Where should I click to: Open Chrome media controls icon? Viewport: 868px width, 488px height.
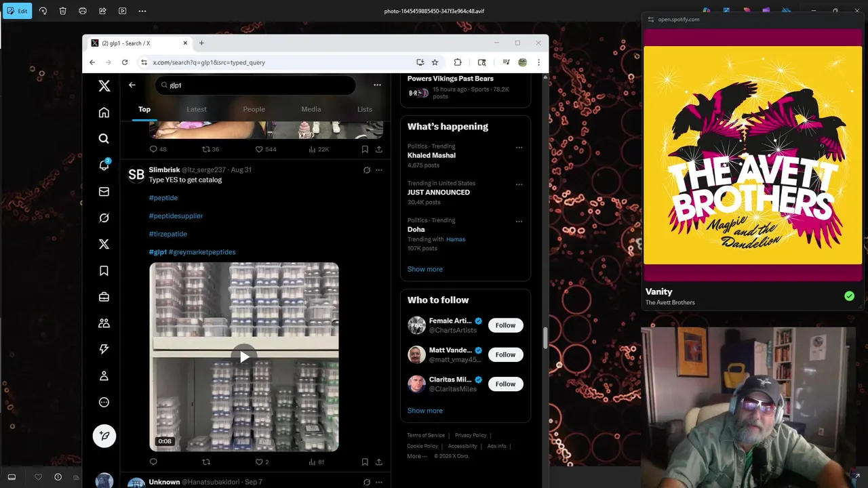click(506, 62)
